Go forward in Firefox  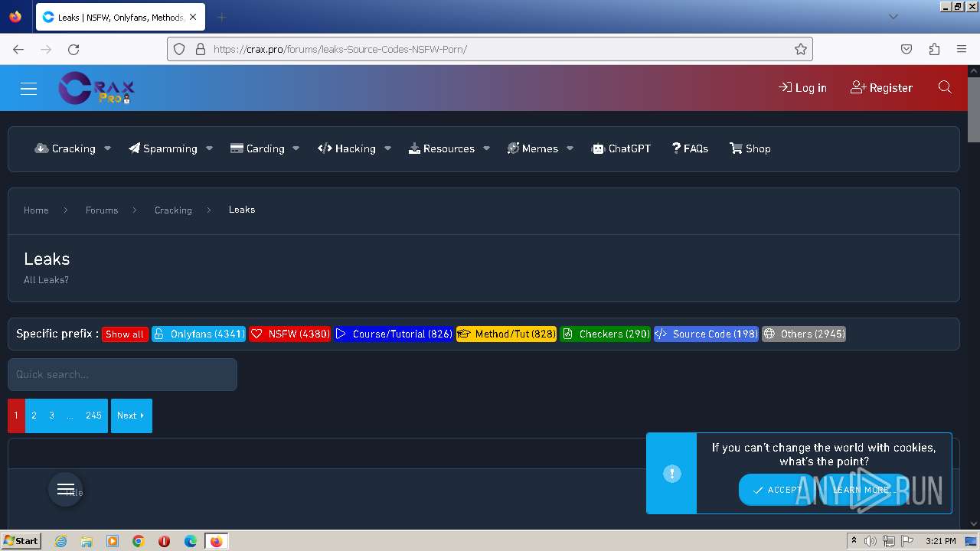click(x=46, y=49)
